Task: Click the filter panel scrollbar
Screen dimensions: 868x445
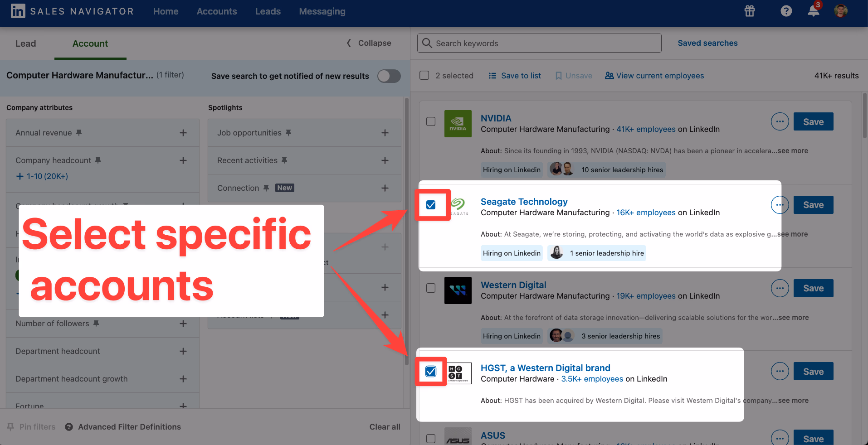Action: click(x=407, y=231)
